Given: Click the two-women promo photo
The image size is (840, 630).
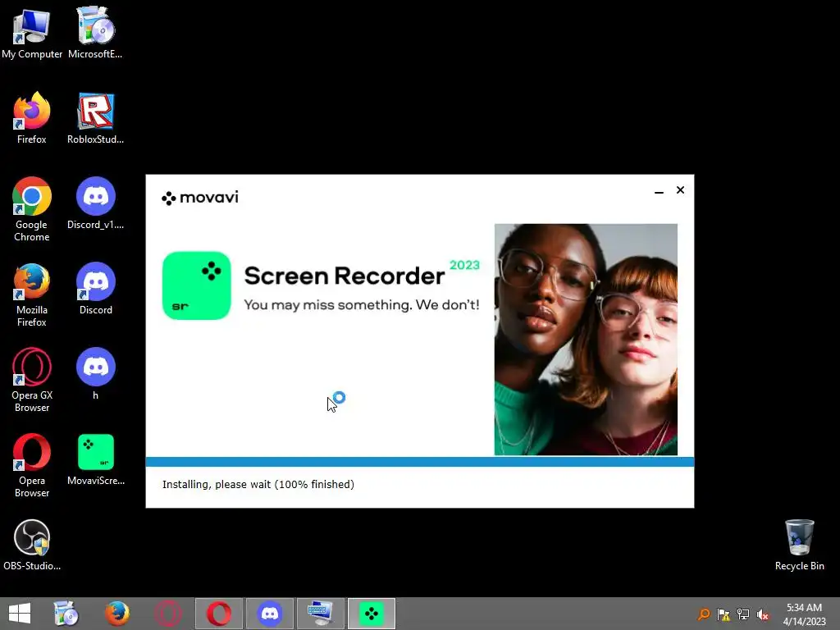Looking at the screenshot, I should click(x=586, y=340).
